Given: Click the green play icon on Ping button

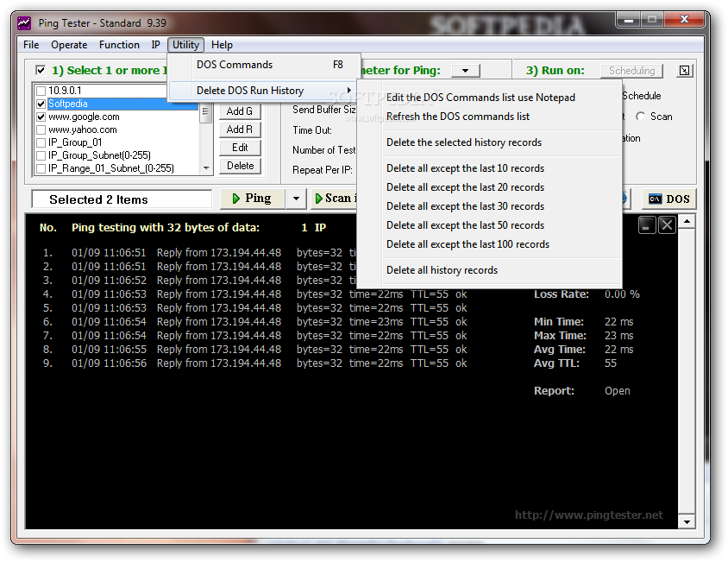Looking at the screenshot, I should pos(235,199).
